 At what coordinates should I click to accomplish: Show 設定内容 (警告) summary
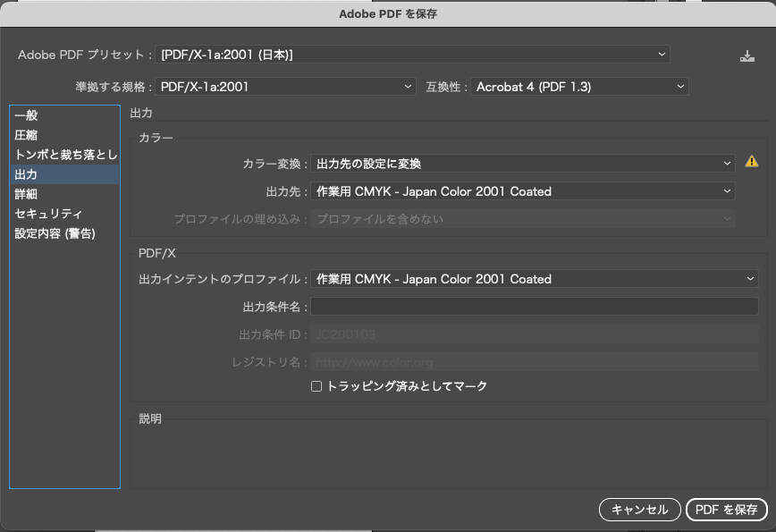click(x=55, y=233)
